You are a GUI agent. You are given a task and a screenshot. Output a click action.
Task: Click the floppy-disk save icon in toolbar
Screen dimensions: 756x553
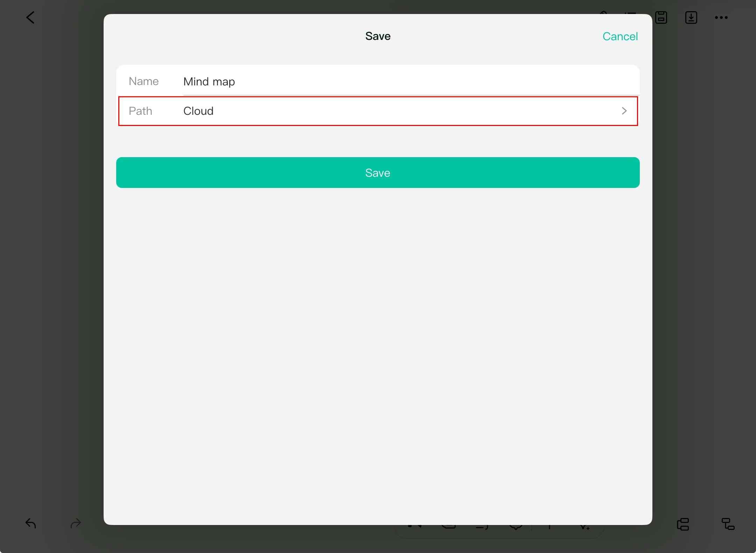click(661, 17)
